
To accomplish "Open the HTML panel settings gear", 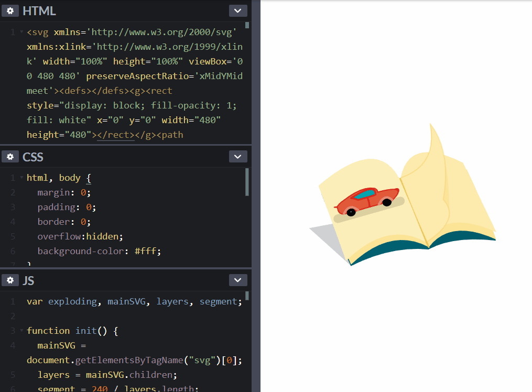I will coord(10,10).
